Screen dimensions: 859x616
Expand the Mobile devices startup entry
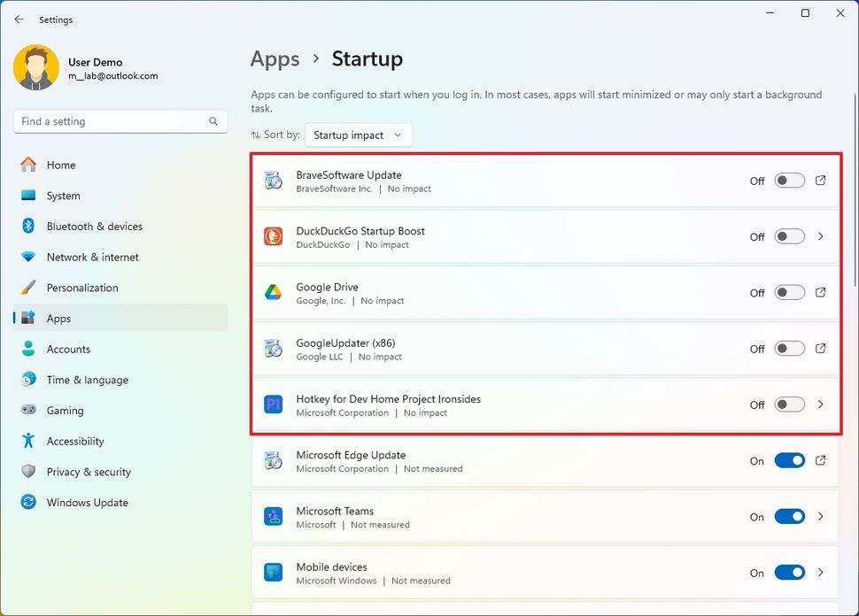pos(820,573)
